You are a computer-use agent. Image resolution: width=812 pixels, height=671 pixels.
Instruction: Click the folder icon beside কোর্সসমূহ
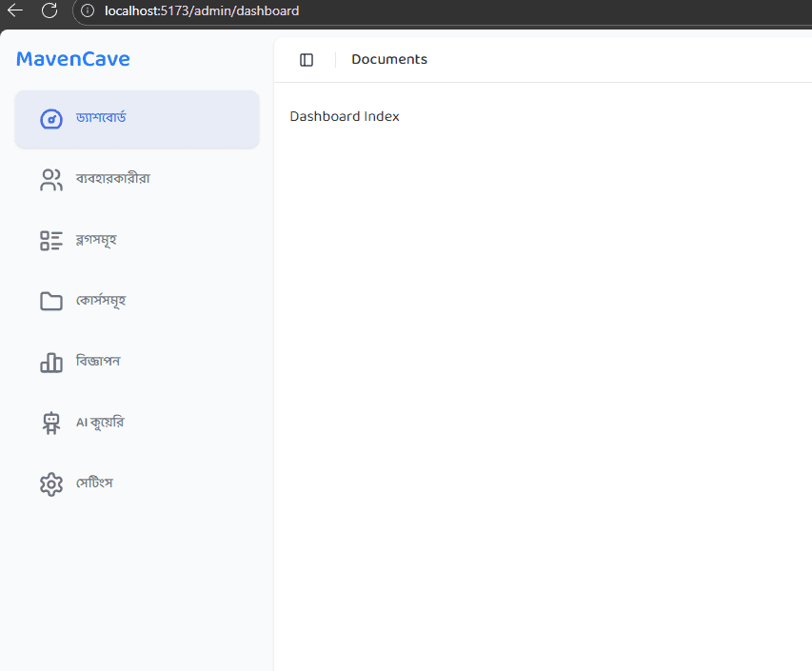pyautogui.click(x=50, y=301)
